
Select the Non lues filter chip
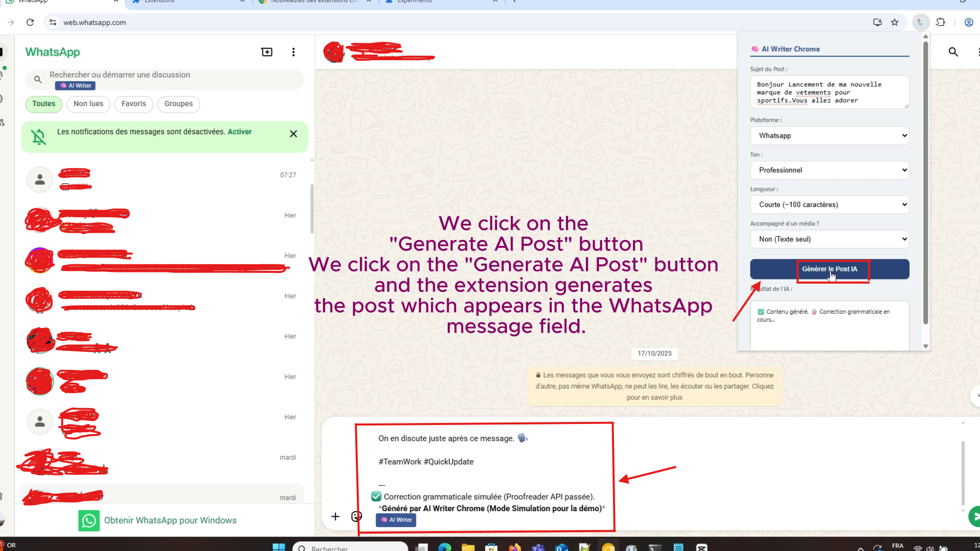coord(88,104)
